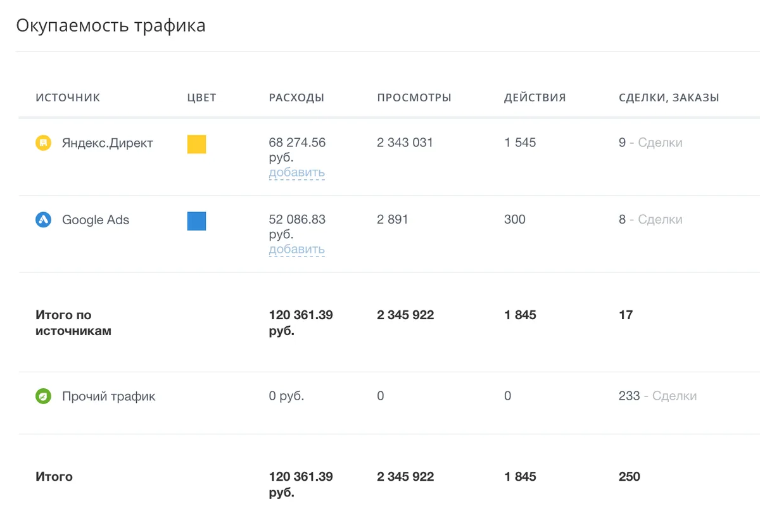
Task: Click the 17 deals total by sources
Action: pyautogui.click(x=626, y=315)
